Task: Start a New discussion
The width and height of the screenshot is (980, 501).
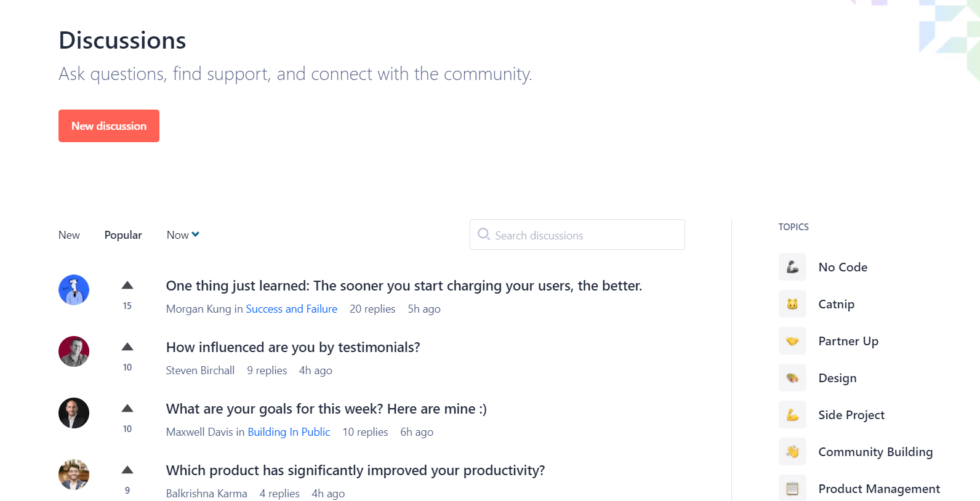Action: 109,126
